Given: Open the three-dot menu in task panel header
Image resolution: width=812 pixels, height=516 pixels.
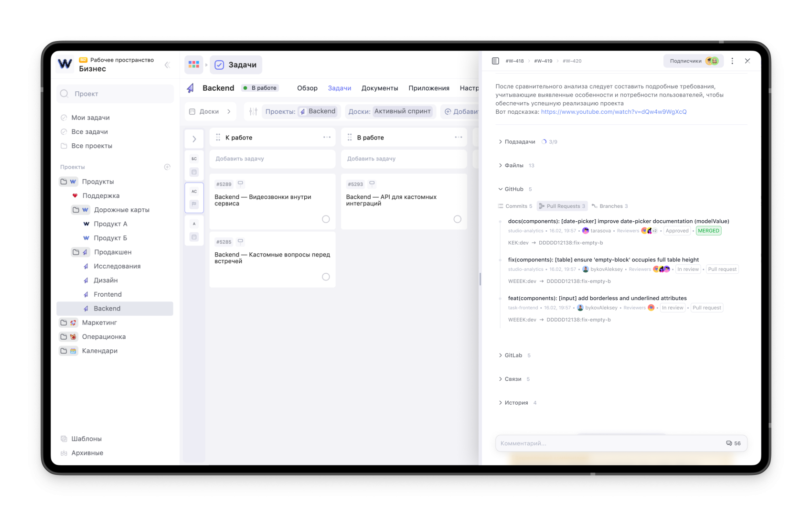Looking at the screenshot, I should click(732, 61).
